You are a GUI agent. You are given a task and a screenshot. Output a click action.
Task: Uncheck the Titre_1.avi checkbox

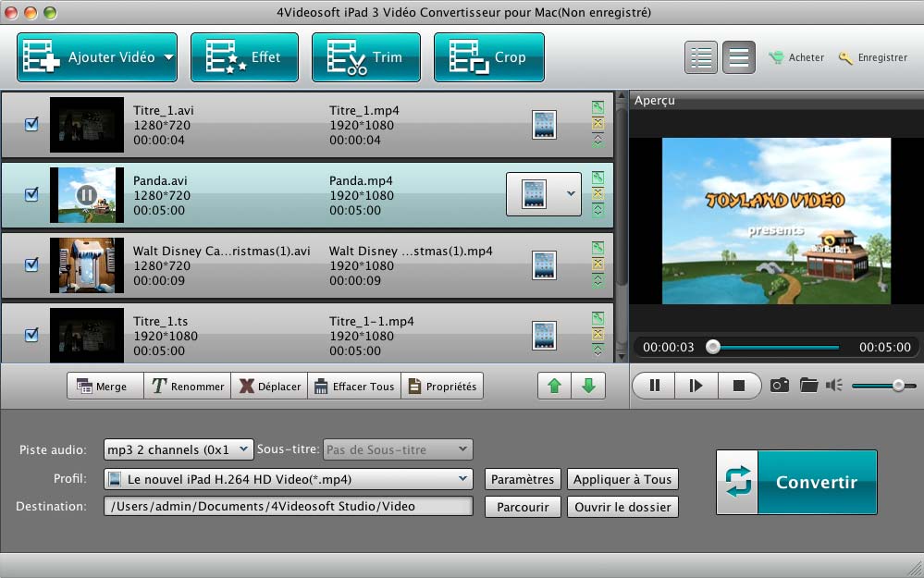31,124
